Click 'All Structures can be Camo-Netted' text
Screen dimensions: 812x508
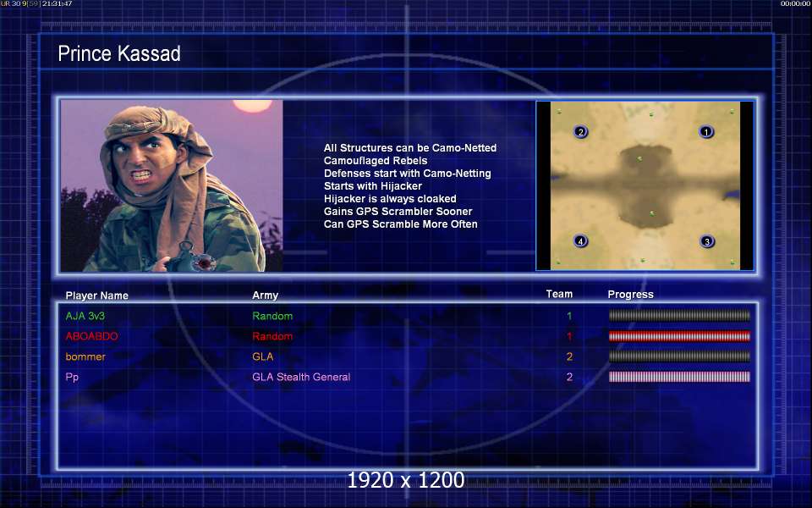coord(410,147)
